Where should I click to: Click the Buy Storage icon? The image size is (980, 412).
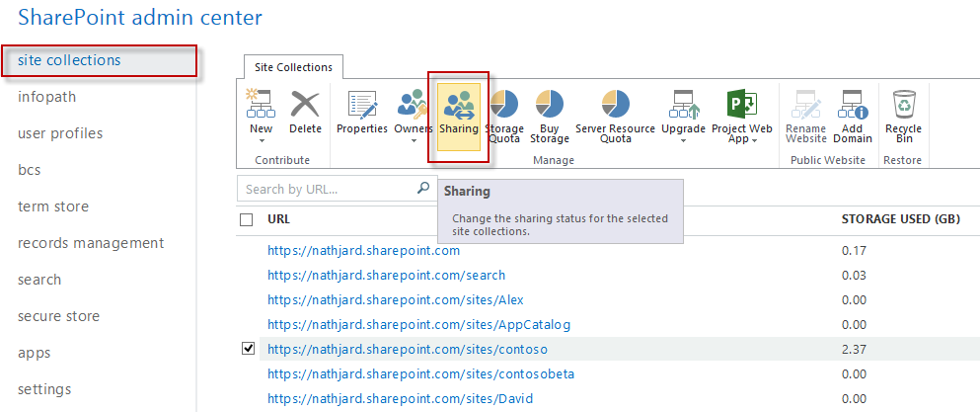pos(550,104)
